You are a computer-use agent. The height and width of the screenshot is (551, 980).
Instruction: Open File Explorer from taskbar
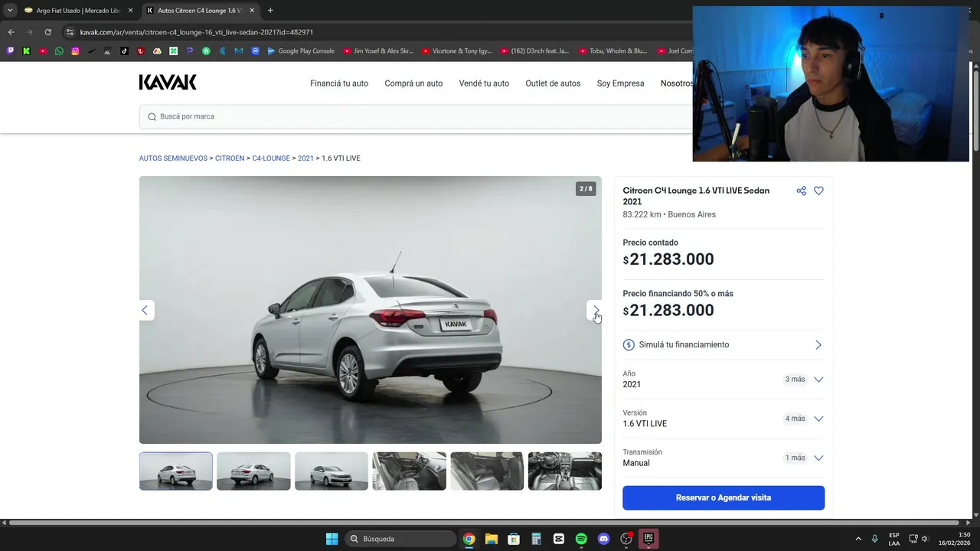click(492, 539)
